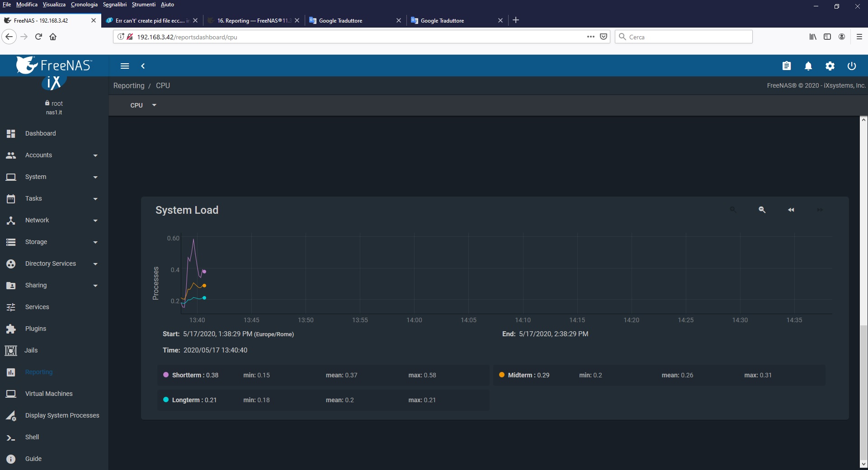Toggle the hamburger sidebar menu
868x470 pixels.
coord(125,66)
